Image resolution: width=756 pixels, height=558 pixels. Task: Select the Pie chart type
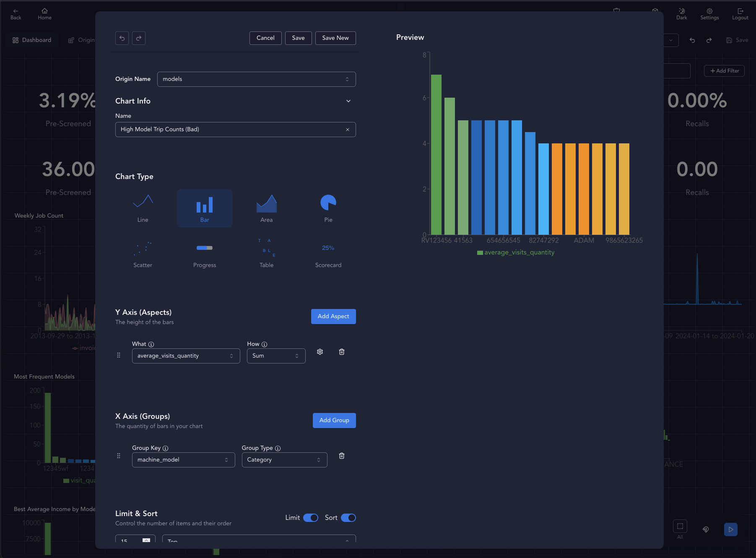328,208
